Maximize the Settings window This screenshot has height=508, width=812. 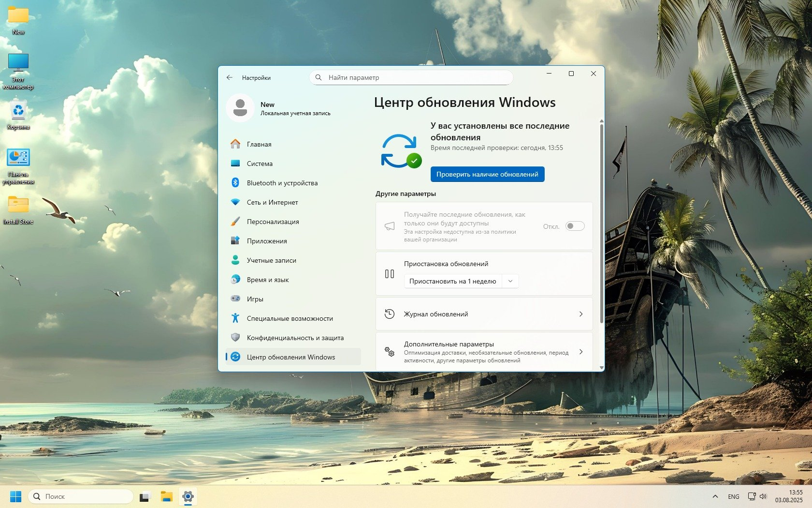point(571,74)
